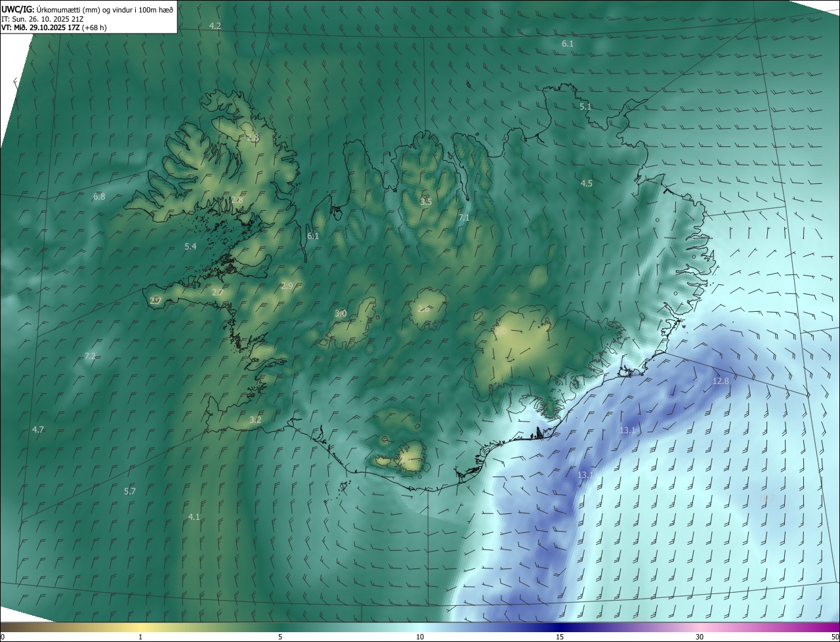This screenshot has width=840, height=642.
Task: Click the 4.2 precipitation value
Action: point(215,26)
